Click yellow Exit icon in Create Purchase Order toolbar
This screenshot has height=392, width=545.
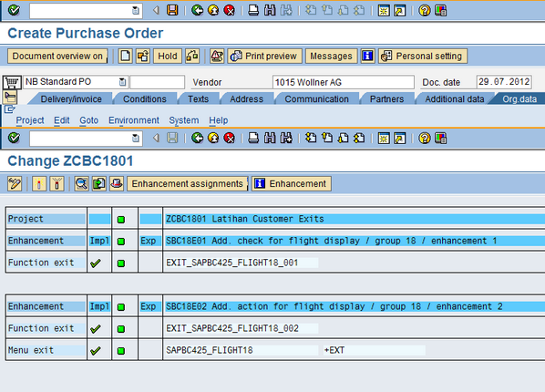tap(213, 10)
